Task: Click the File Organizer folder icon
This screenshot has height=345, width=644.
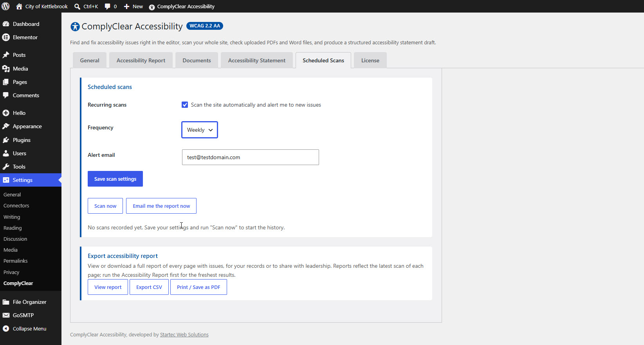Action: coord(6,302)
